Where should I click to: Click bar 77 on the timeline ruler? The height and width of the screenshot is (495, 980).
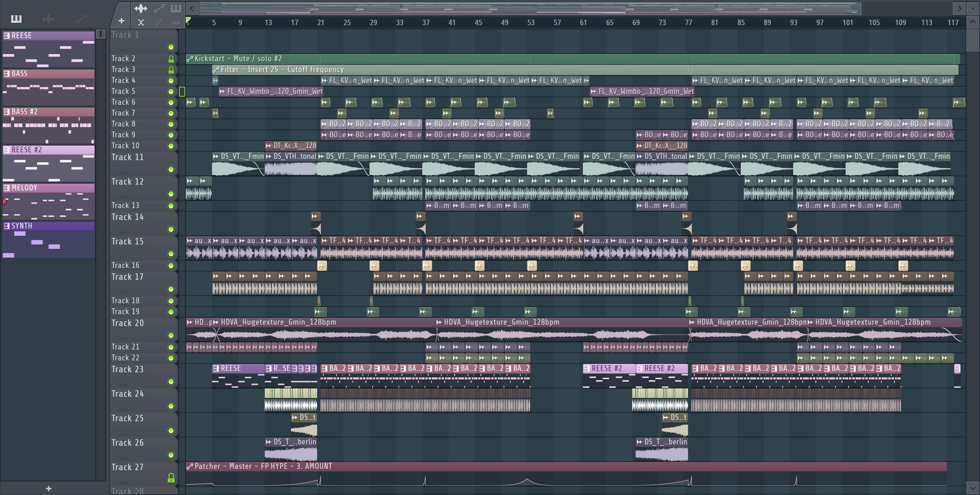pyautogui.click(x=688, y=22)
